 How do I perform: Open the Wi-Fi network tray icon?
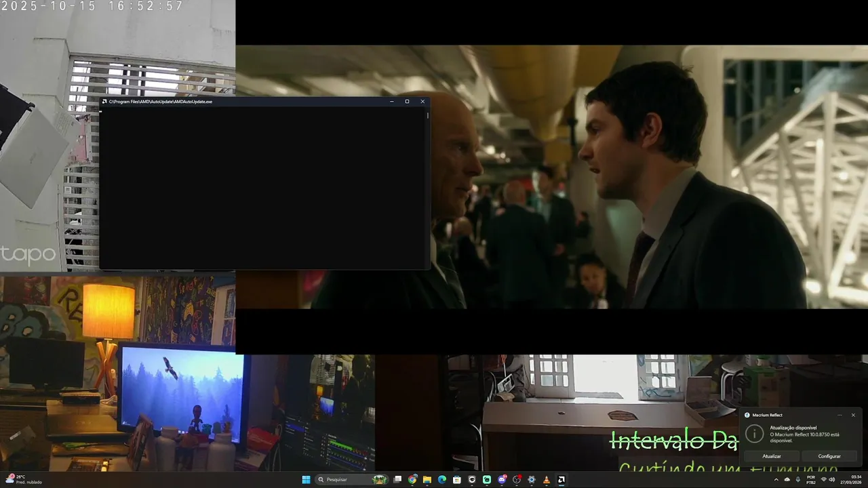[x=824, y=479]
